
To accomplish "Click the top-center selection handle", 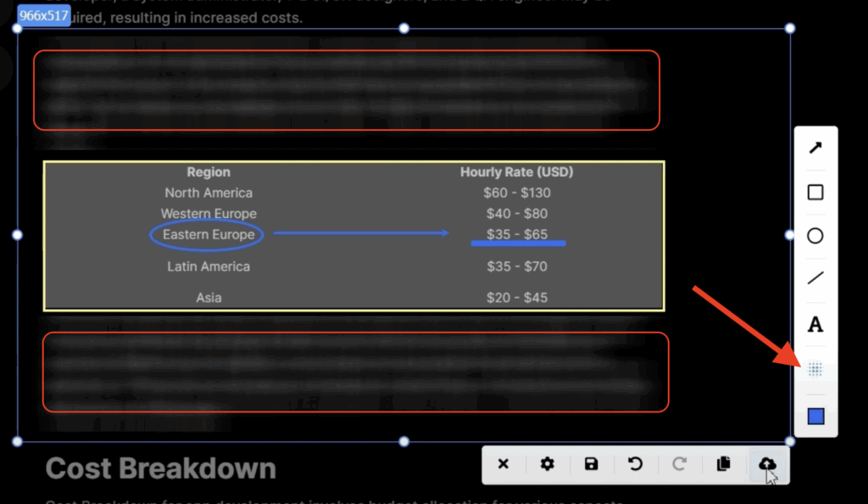I will (x=404, y=28).
